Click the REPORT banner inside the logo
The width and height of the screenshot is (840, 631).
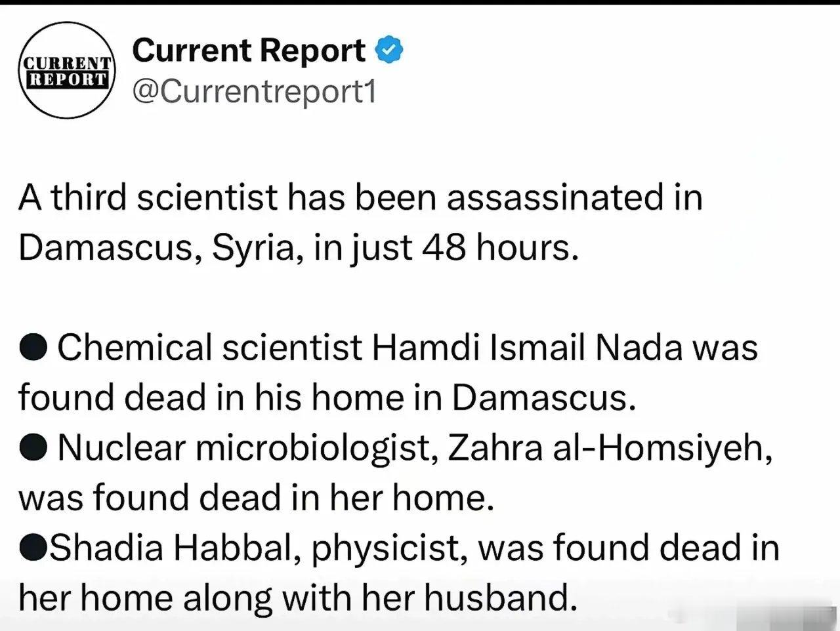pyautogui.click(x=67, y=79)
